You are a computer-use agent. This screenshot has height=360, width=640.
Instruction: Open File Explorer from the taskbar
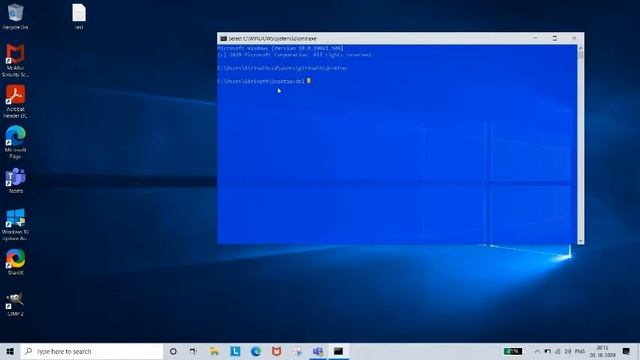coord(214,351)
